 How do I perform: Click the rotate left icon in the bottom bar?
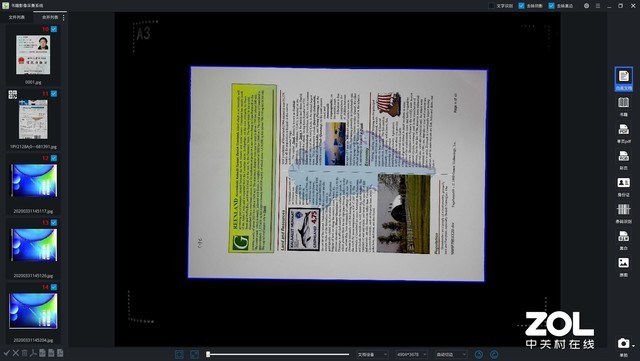tap(479, 354)
